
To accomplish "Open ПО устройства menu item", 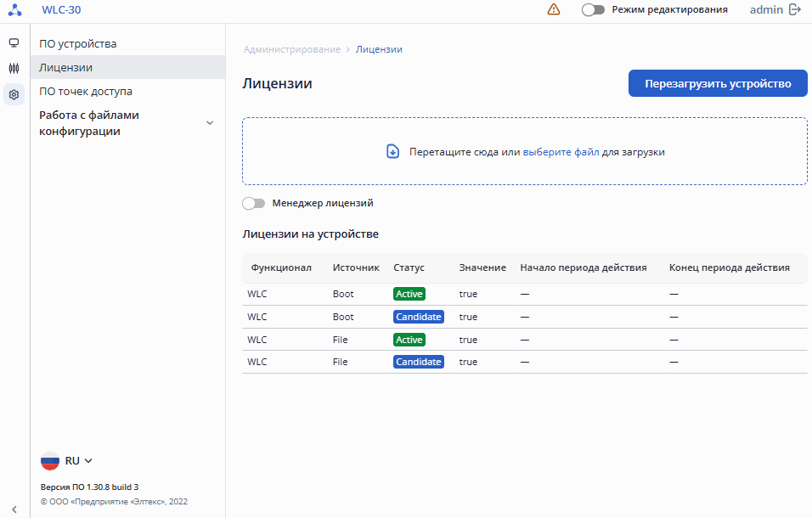I will 78,43.
